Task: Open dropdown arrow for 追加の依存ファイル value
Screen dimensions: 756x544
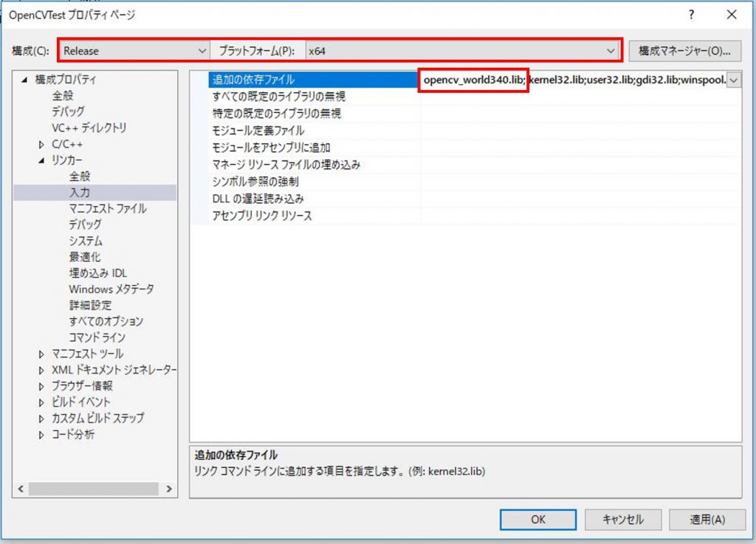Action: point(734,80)
